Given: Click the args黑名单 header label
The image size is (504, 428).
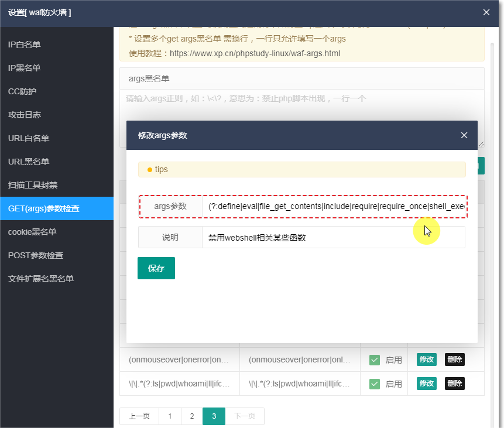Looking at the screenshot, I should coord(149,78).
